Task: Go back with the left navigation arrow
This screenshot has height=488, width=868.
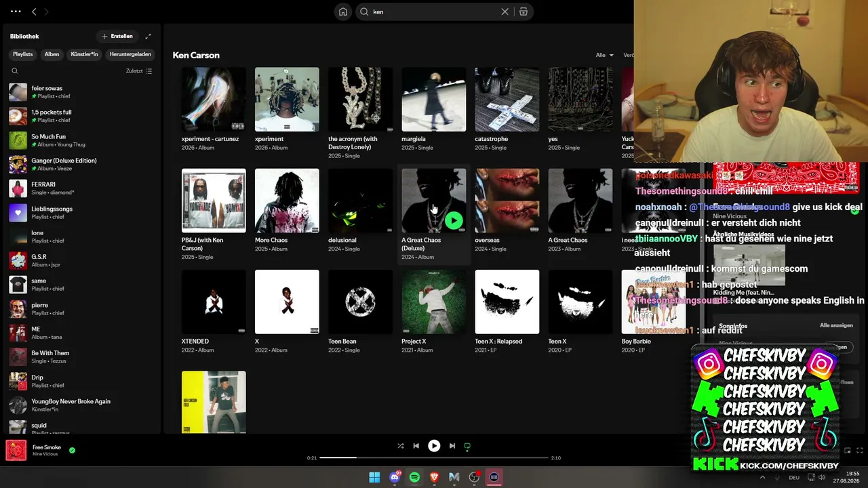Action: [x=34, y=12]
